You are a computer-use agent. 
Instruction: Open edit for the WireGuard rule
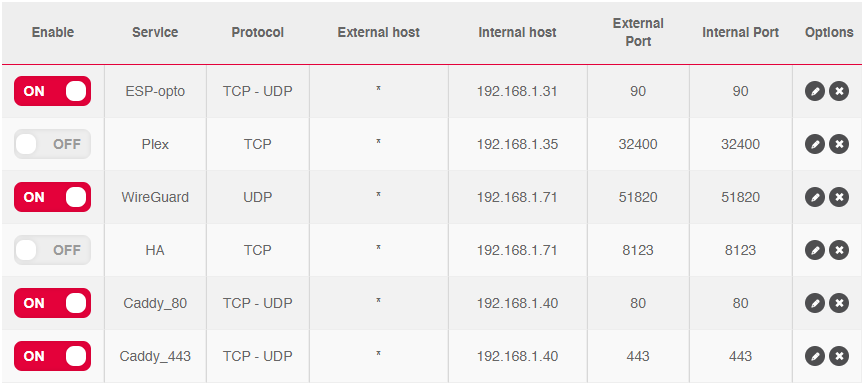(x=815, y=197)
